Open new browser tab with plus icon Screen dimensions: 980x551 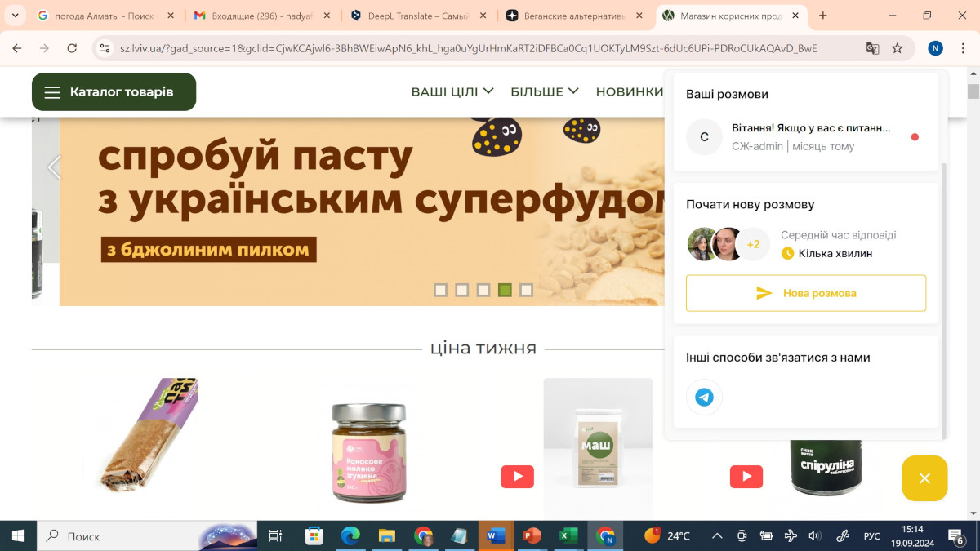pos(822,16)
